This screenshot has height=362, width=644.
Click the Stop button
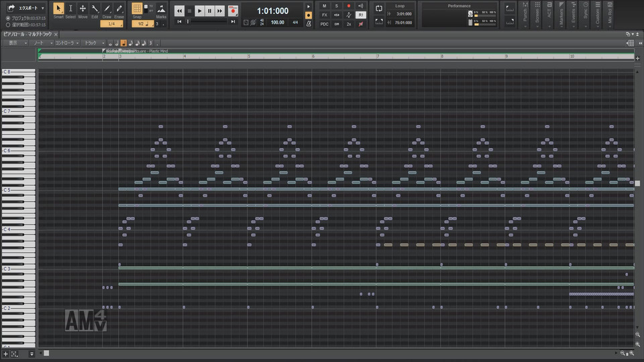[x=189, y=11]
